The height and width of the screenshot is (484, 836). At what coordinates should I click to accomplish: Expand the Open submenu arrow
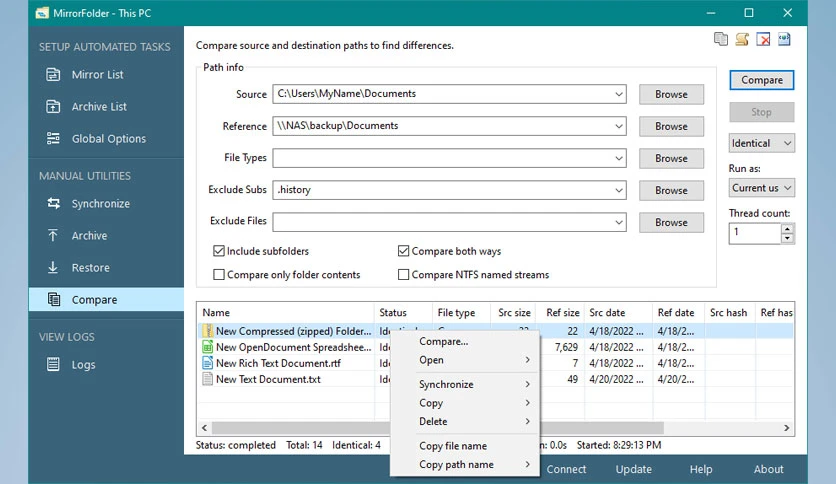[527, 360]
